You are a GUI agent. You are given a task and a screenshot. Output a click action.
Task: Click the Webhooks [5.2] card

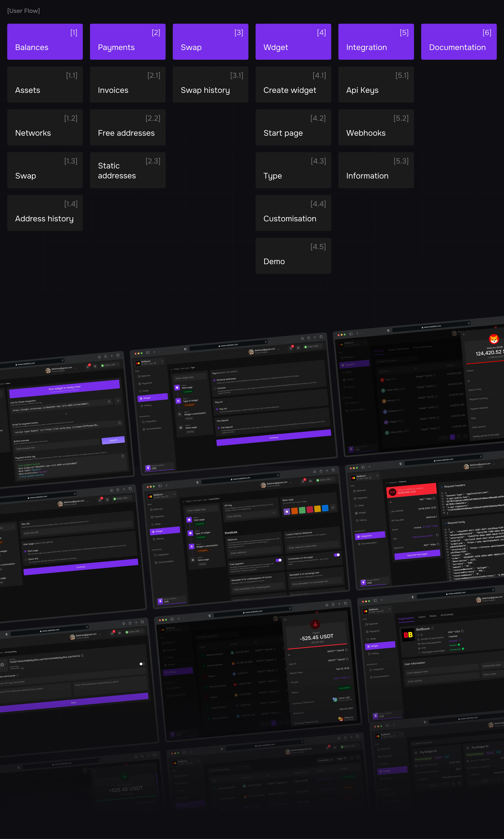(x=376, y=127)
